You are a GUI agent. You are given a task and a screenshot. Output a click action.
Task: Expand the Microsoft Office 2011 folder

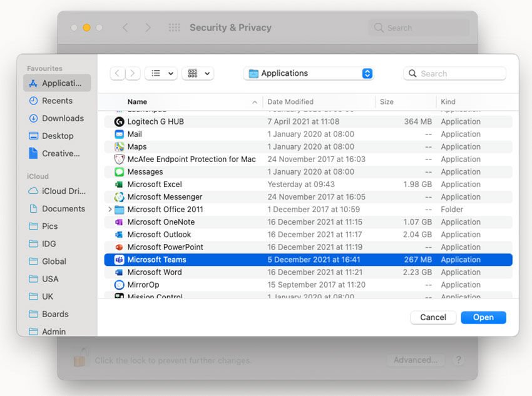(110, 210)
